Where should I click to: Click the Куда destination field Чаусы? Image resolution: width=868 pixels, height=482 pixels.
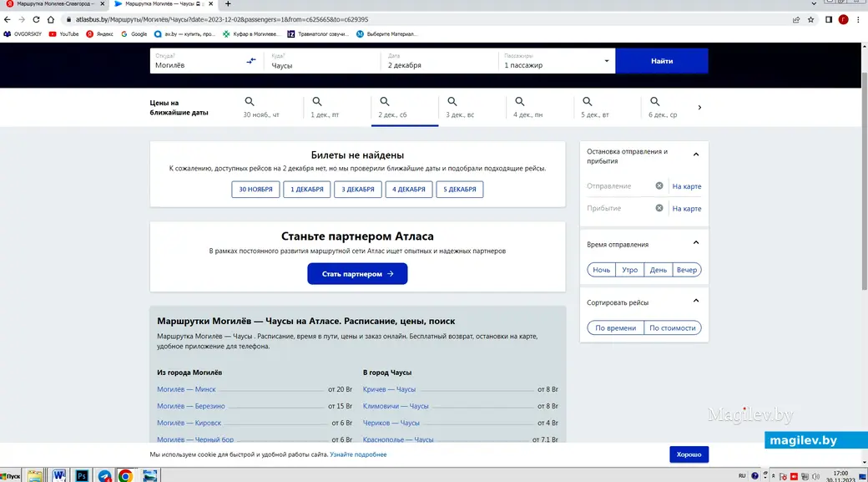click(321, 64)
